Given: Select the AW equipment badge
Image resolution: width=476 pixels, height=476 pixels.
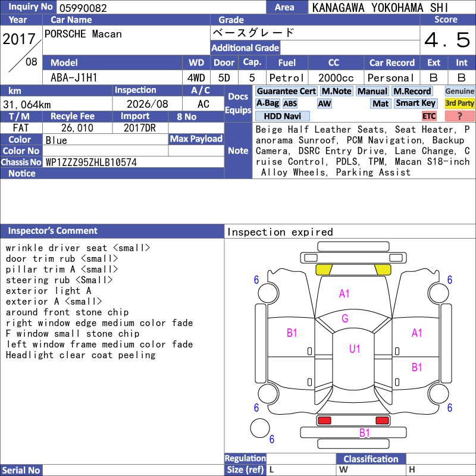Looking at the screenshot, I should [324, 104].
